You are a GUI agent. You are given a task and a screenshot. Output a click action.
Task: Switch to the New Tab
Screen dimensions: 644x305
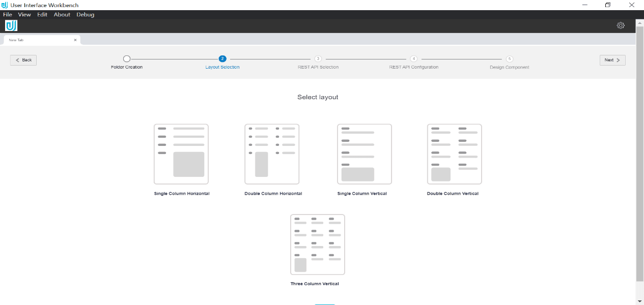36,40
